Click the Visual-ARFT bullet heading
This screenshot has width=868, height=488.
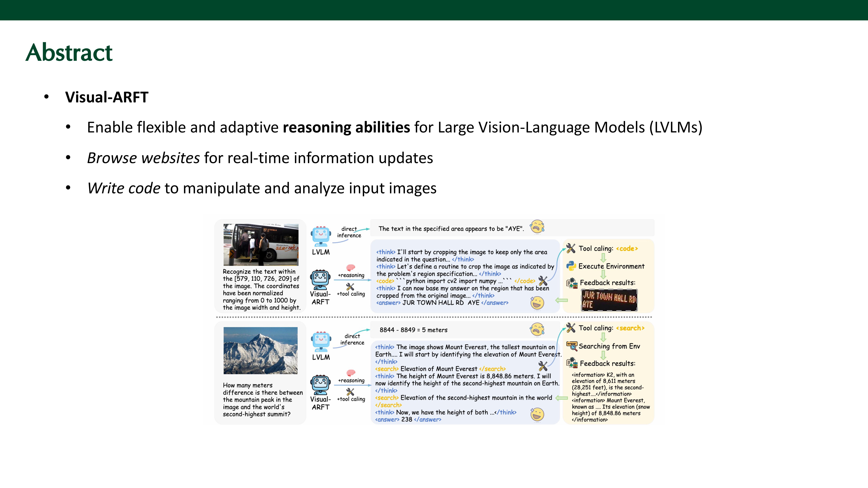tap(106, 97)
